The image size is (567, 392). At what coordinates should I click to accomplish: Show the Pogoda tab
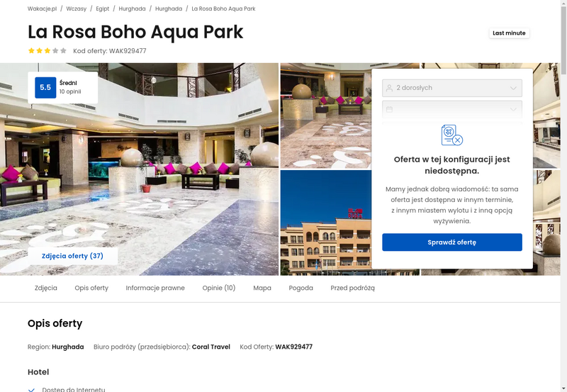[301, 288]
